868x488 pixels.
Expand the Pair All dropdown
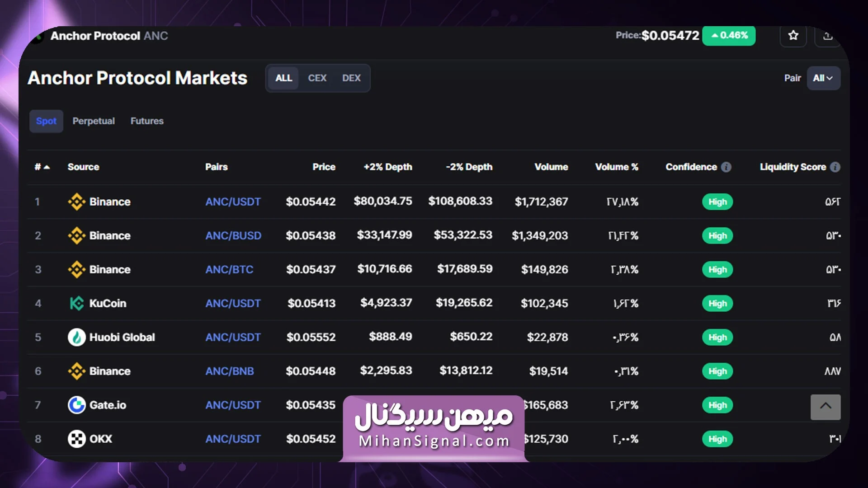click(823, 78)
